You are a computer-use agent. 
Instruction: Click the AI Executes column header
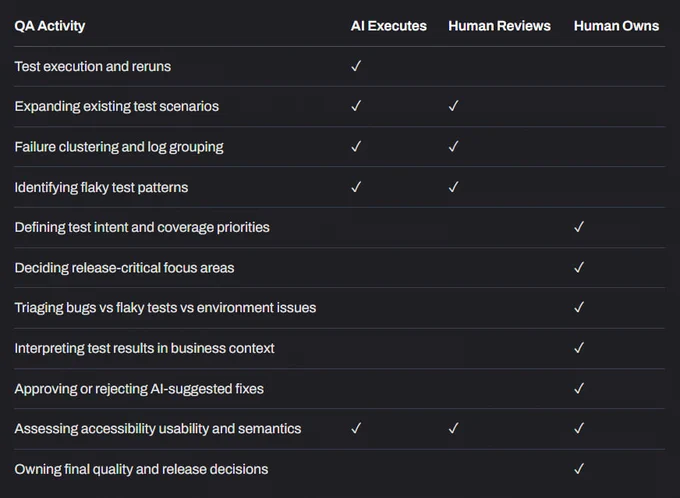pos(389,26)
